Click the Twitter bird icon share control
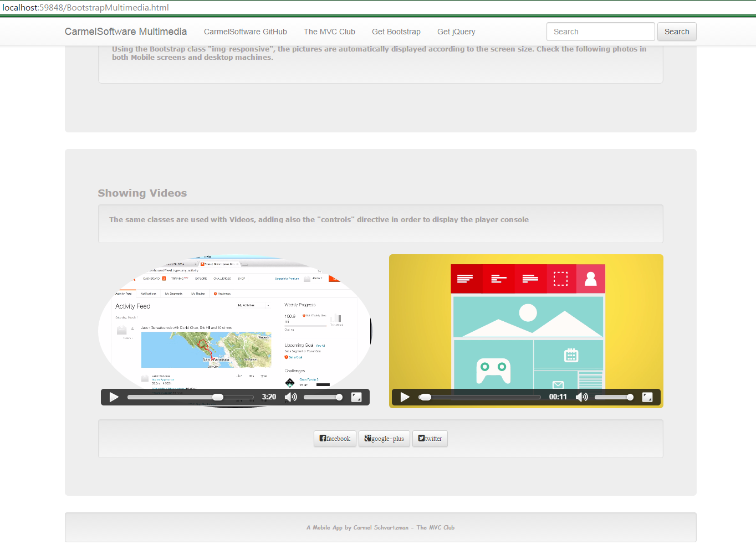Screen dimensions: 756x555 (420, 438)
